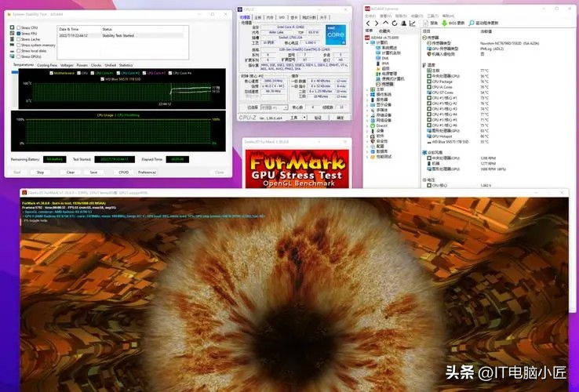Select 系统概述 in the AIDA64 tree
Image resolution: width=579 pixels, height=392 pixels.
(386, 48)
